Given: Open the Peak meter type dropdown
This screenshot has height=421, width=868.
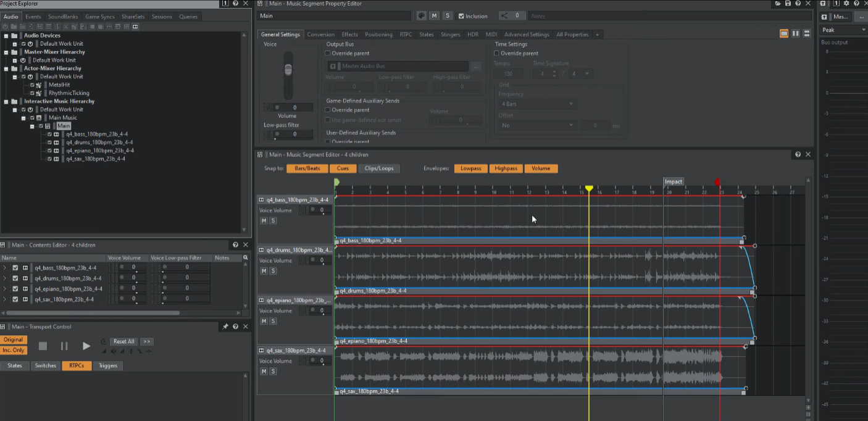Looking at the screenshot, I should click(x=843, y=30).
